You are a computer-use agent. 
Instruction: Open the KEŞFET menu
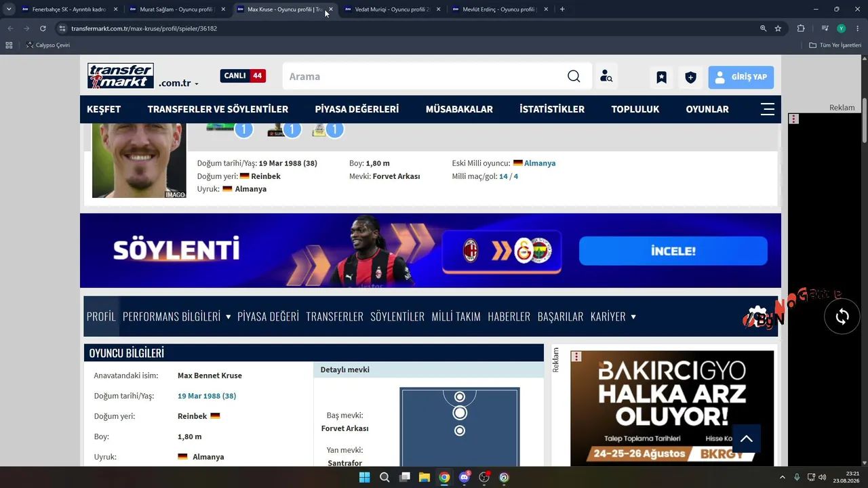[104, 109]
